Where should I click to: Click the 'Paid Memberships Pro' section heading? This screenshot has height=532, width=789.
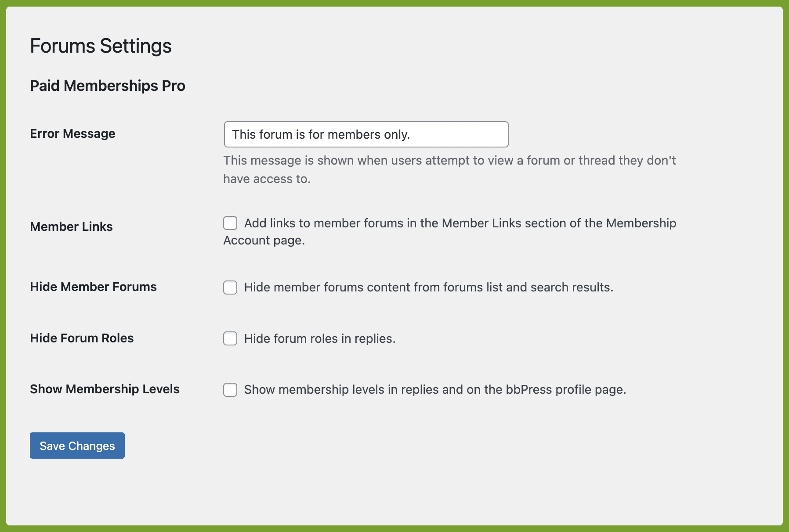(x=108, y=86)
